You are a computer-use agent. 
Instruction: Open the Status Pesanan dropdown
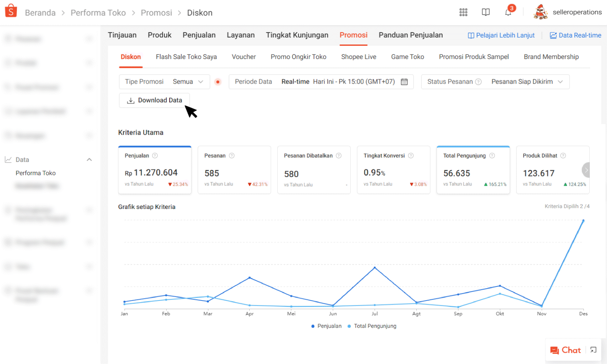pos(495,82)
